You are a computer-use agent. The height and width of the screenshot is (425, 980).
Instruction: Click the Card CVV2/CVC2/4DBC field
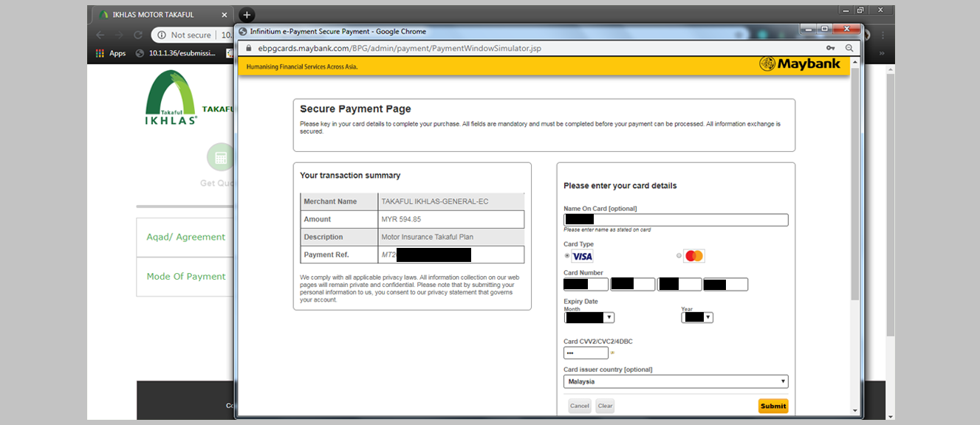pyautogui.click(x=586, y=353)
